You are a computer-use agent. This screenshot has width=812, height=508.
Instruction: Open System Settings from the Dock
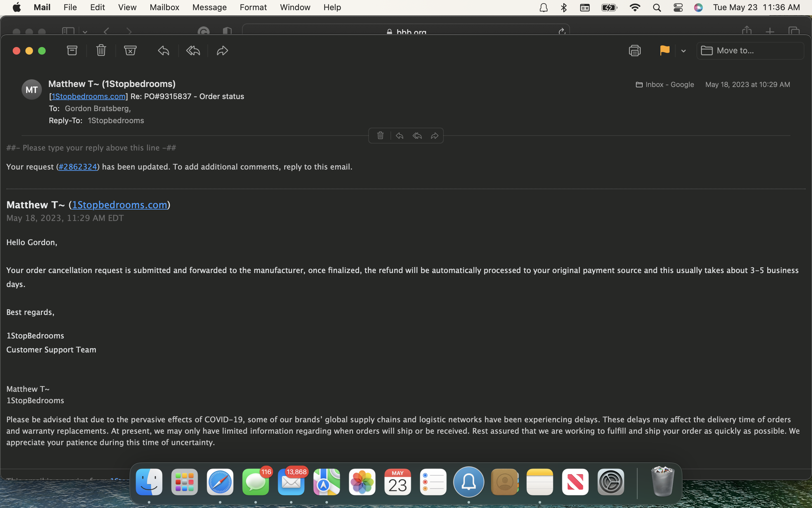(611, 482)
